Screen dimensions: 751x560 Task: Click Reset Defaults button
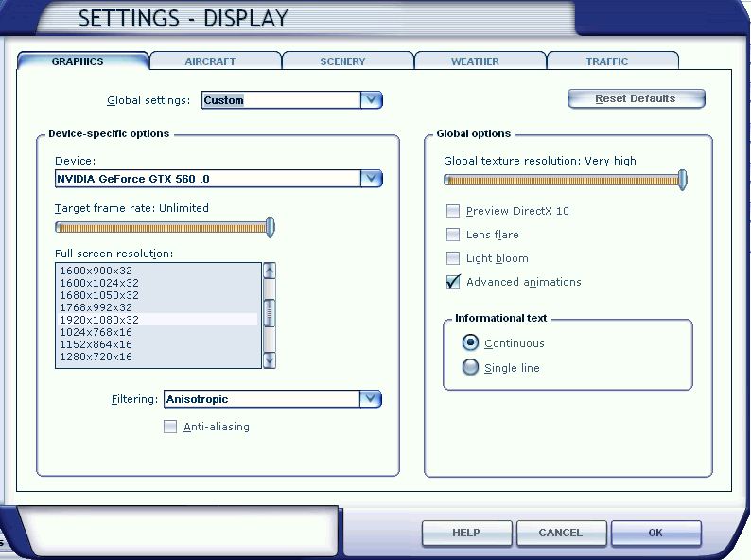636,98
